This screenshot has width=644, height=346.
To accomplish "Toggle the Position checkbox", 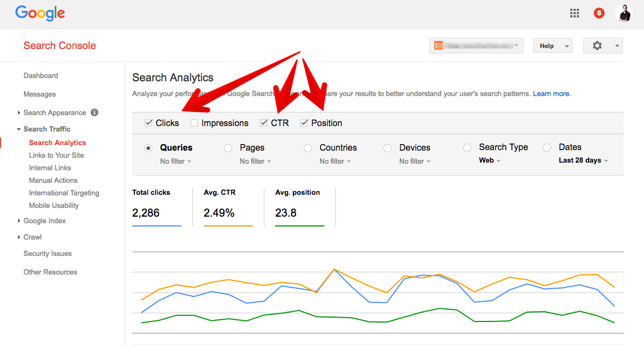I will click(x=304, y=123).
